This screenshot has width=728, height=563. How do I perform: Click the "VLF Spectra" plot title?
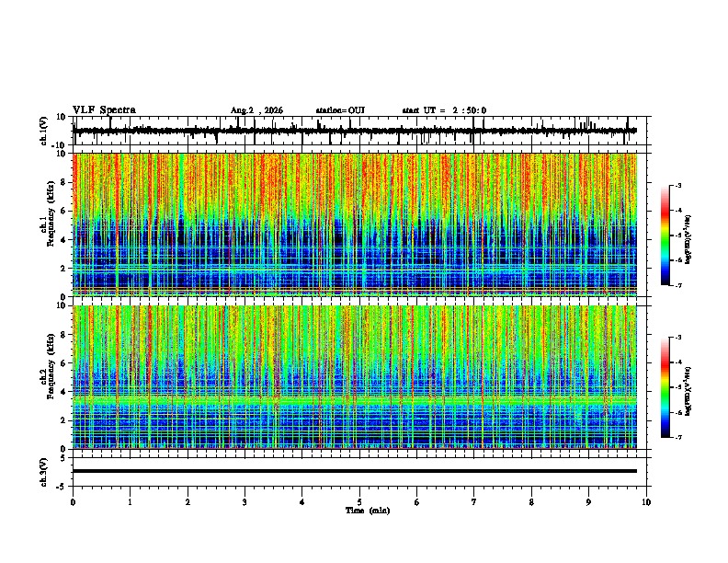tap(104, 110)
